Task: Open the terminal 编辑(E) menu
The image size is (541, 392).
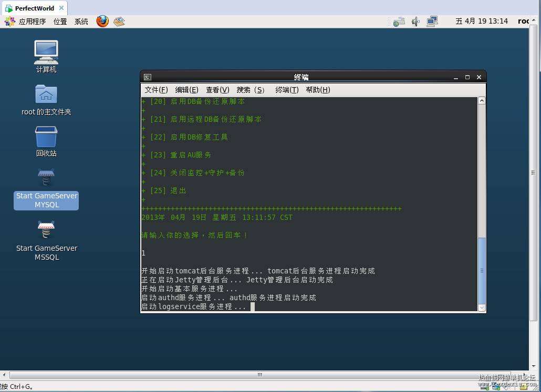Action: pyautogui.click(x=186, y=90)
